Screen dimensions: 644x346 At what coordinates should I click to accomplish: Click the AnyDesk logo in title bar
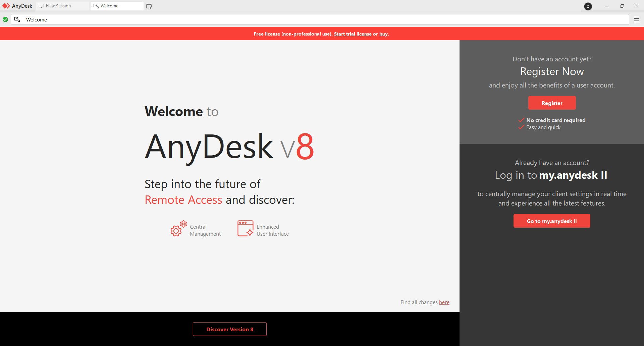click(x=6, y=6)
